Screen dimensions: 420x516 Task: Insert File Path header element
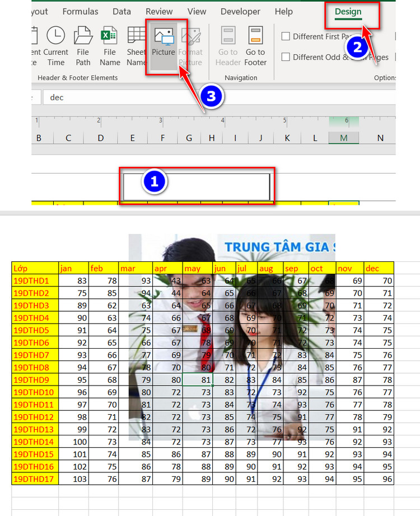[83, 46]
